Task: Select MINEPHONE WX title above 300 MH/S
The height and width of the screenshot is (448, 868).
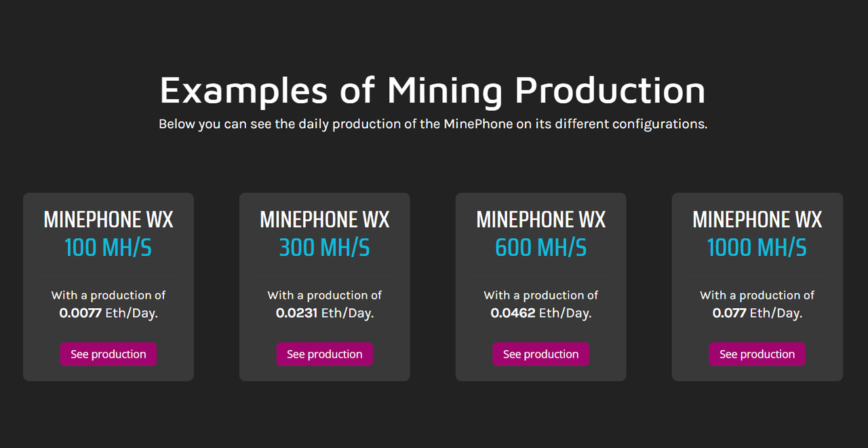Action: click(x=324, y=220)
